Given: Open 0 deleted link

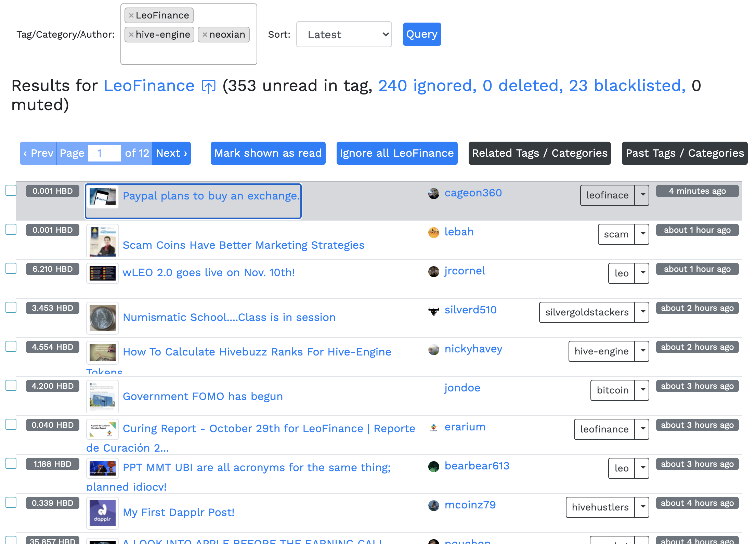Looking at the screenshot, I should coord(523,86).
